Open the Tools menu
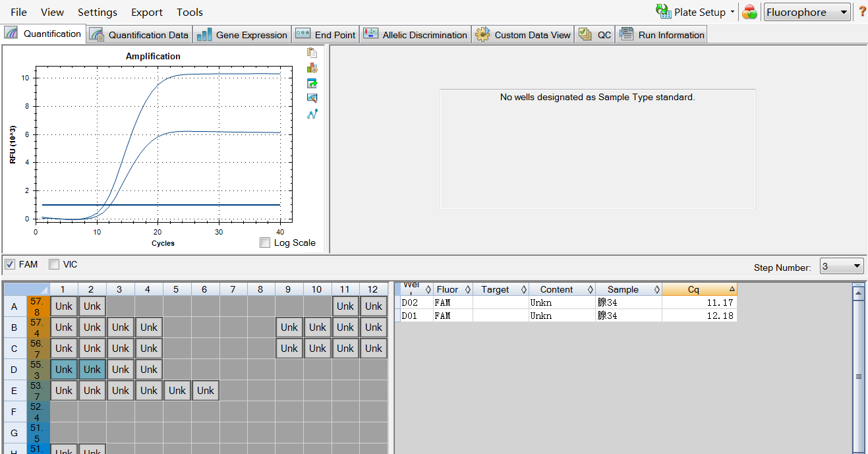Viewport: 868px width, 454px height. (190, 12)
